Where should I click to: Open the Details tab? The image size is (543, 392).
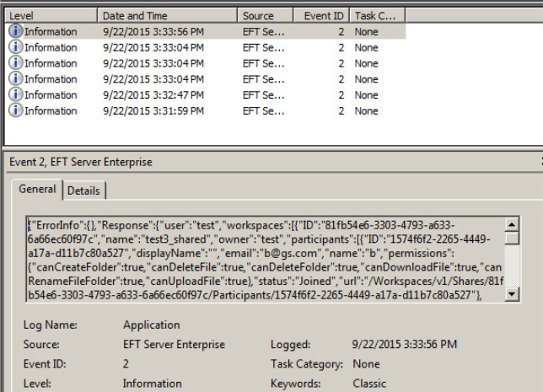pyautogui.click(x=83, y=191)
